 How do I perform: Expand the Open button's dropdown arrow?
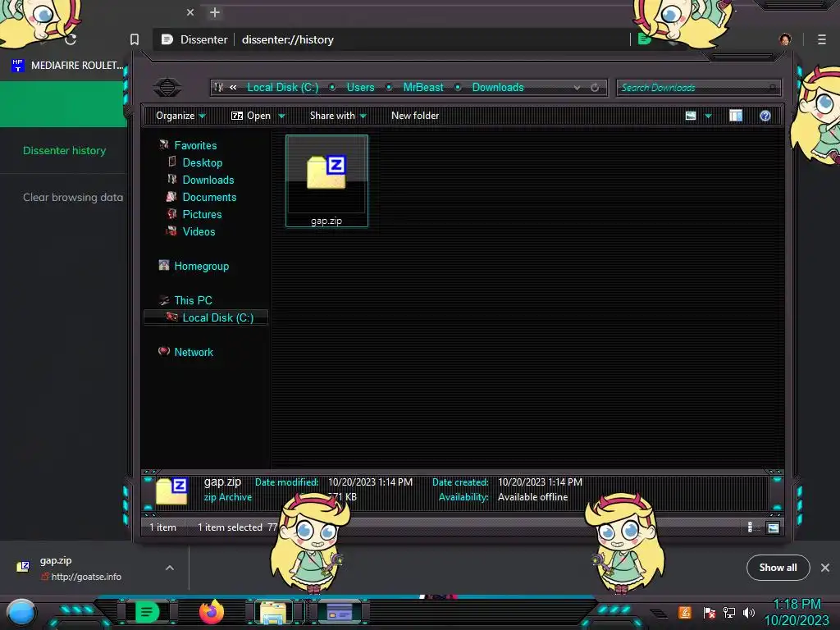tap(282, 116)
